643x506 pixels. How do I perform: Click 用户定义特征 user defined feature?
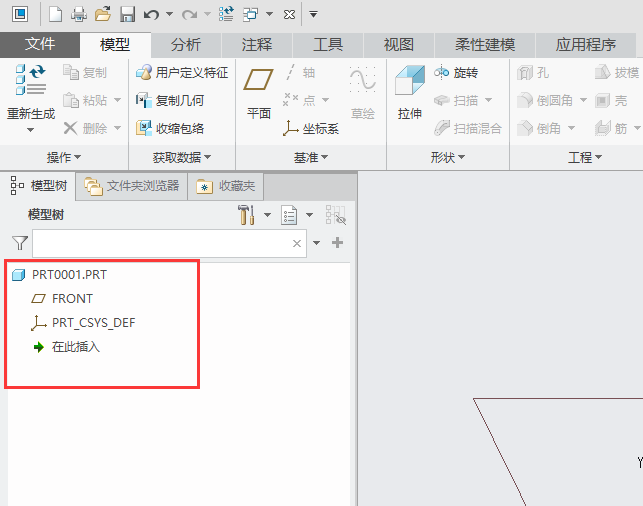pos(182,73)
